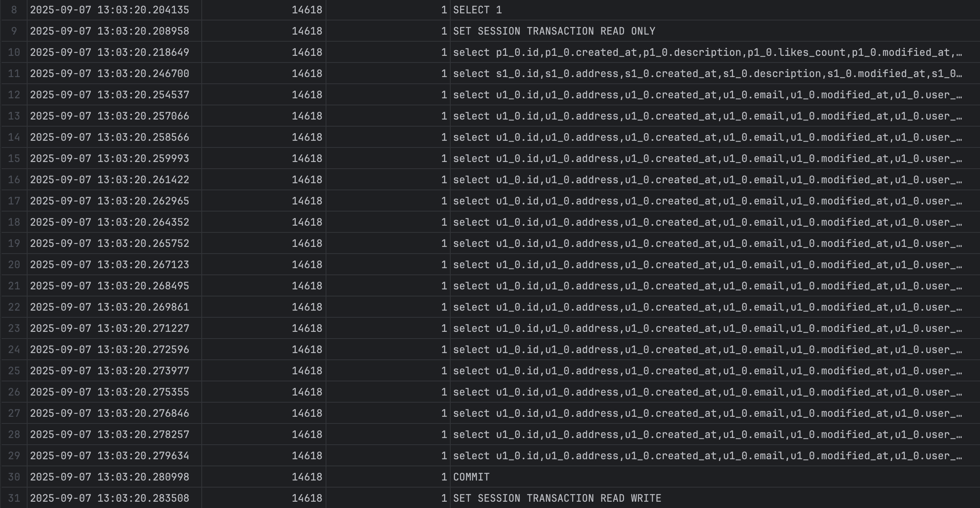The image size is (980, 508).
Task: Click row number 22 header
Action: click(14, 307)
